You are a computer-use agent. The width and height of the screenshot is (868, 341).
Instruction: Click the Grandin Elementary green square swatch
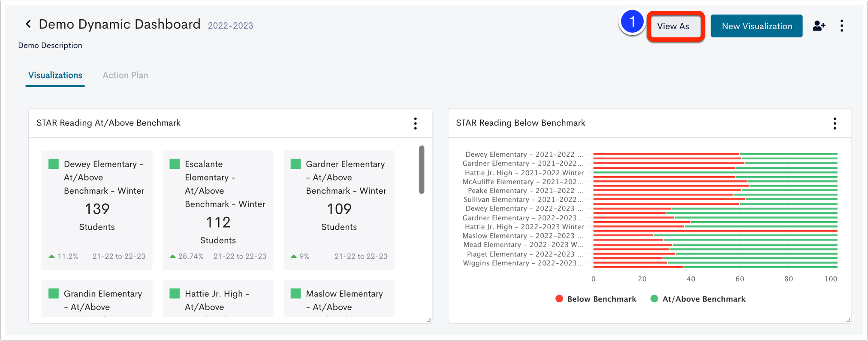[54, 293]
